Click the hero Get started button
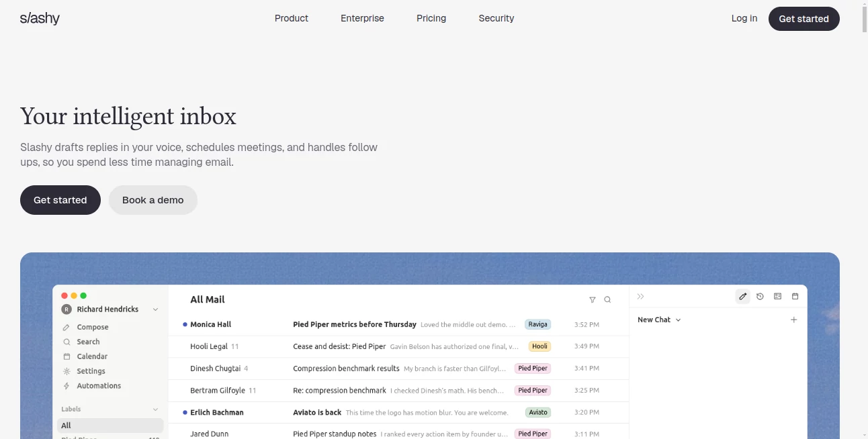Viewport: 868px width, 439px height. point(60,200)
